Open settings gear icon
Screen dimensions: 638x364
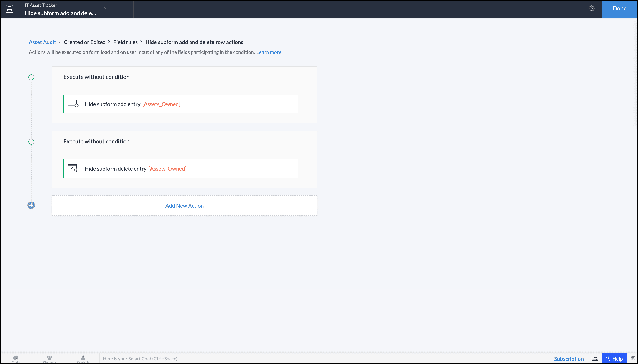(x=592, y=9)
